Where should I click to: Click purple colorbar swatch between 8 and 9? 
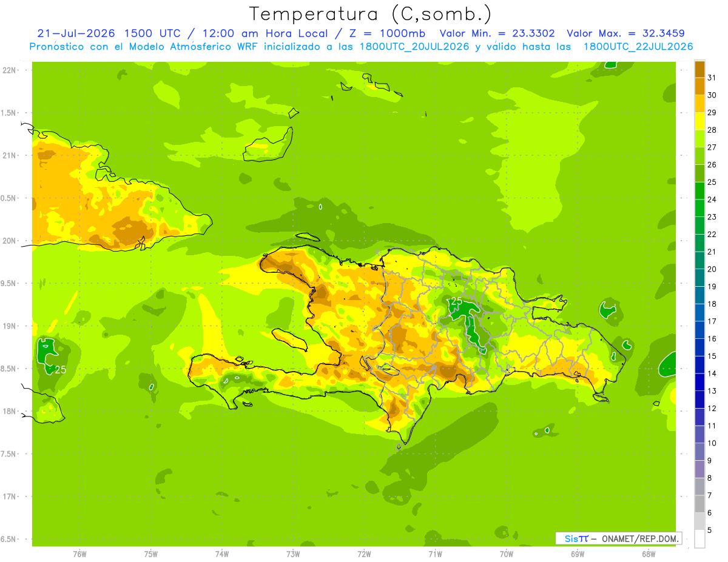[699, 469]
